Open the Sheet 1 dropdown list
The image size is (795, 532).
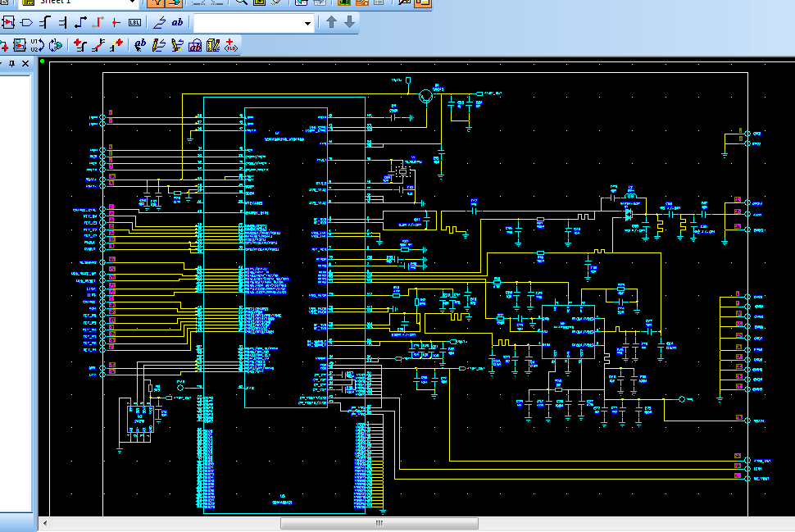click(x=132, y=2)
